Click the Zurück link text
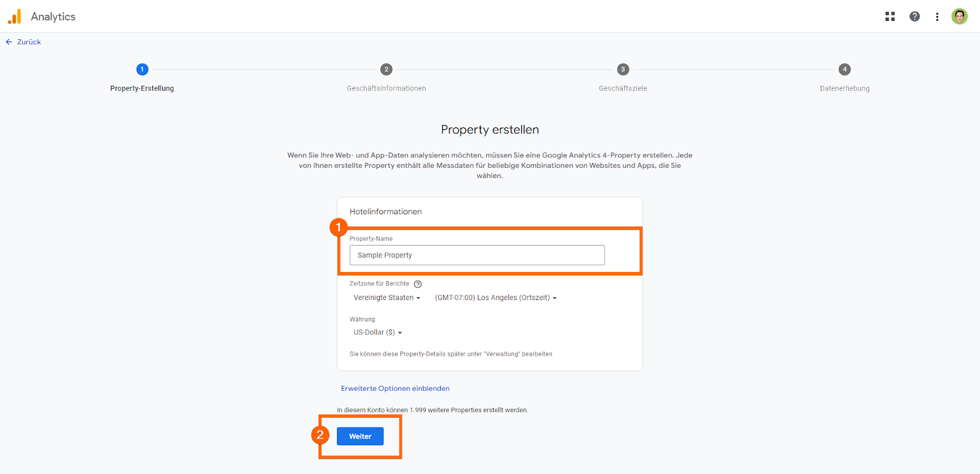 [x=29, y=42]
